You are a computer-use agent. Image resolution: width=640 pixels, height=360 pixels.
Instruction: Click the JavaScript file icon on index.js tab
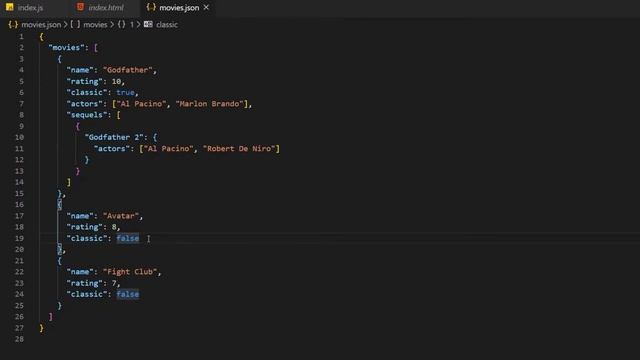pos(9,7)
